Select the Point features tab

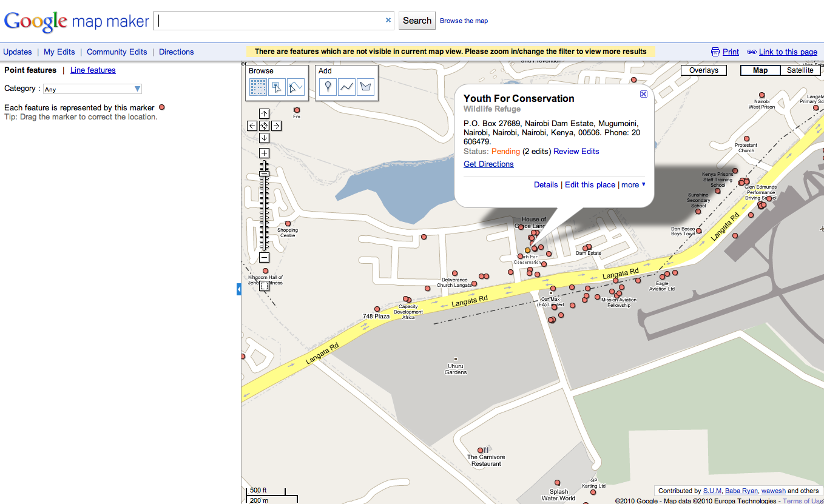[30, 70]
